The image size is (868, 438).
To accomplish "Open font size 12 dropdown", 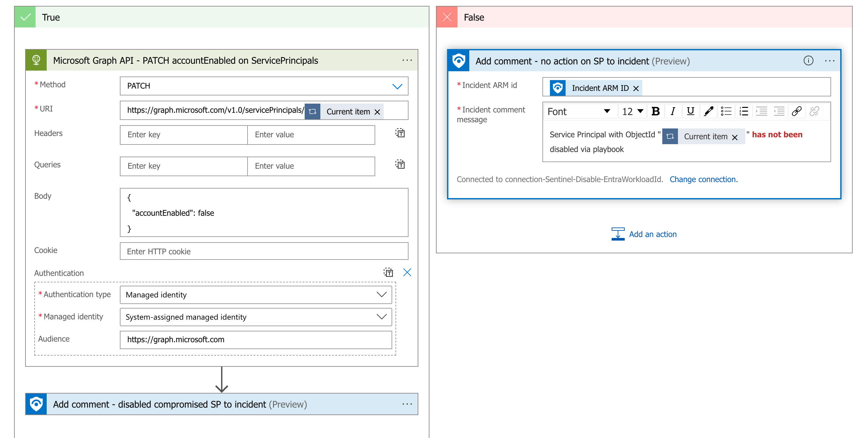I will pyautogui.click(x=632, y=111).
